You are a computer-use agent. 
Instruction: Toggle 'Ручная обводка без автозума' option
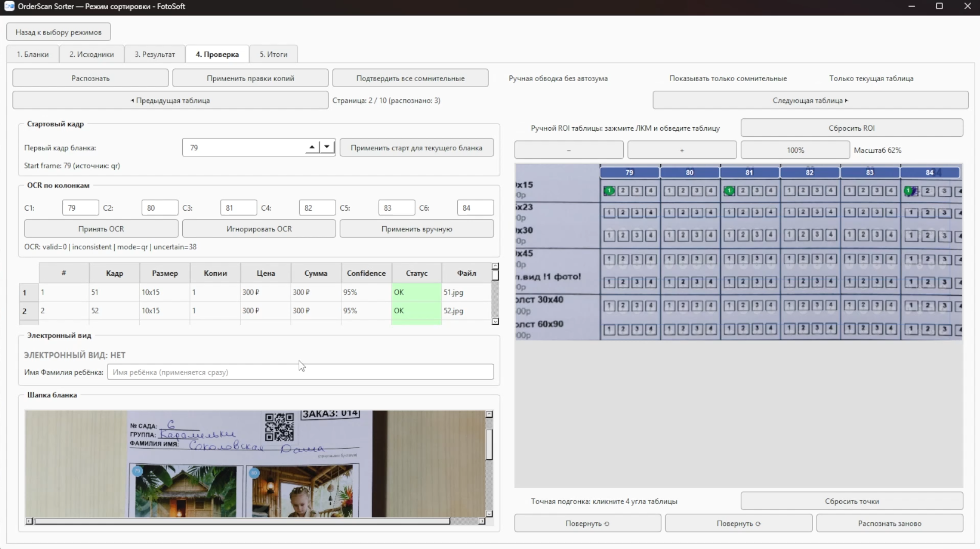558,78
